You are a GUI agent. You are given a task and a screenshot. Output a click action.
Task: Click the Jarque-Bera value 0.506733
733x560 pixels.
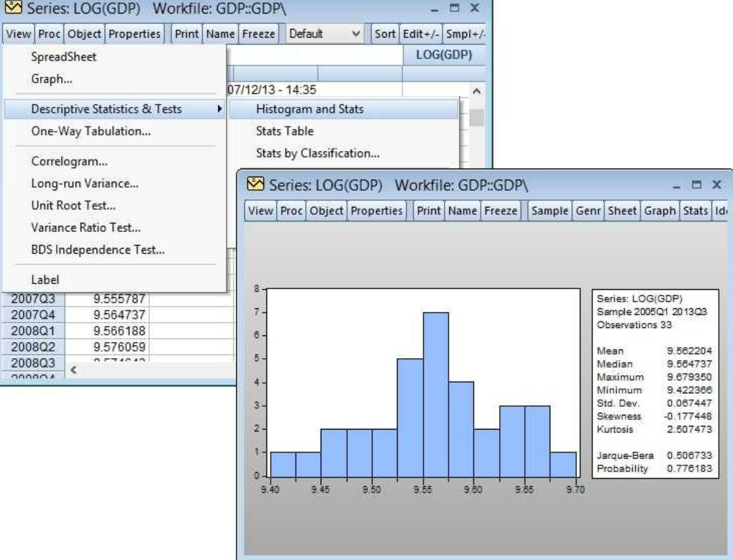(689, 455)
